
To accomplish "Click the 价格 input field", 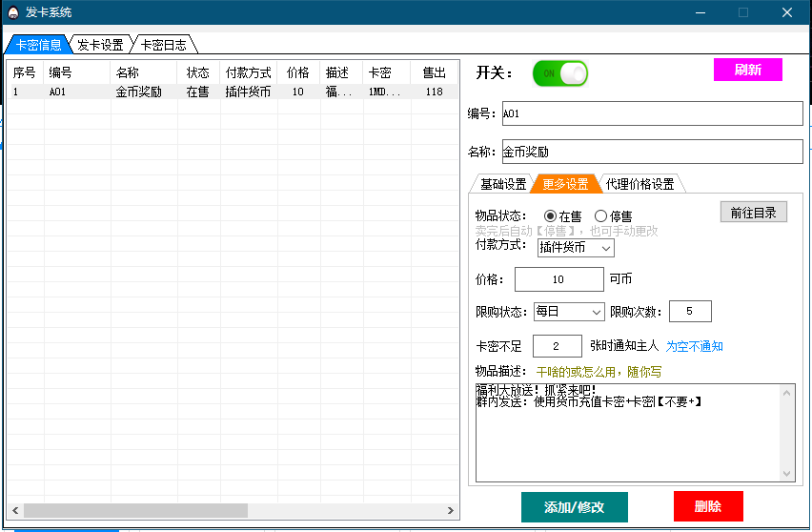I will pyautogui.click(x=558, y=279).
